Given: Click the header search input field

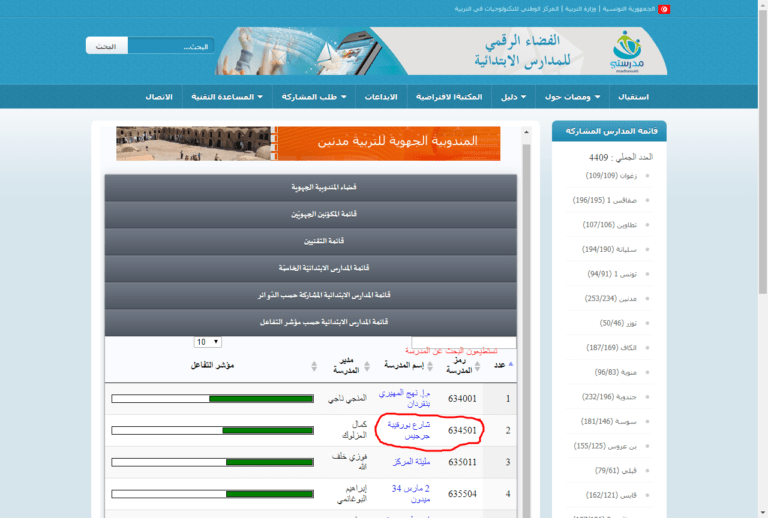Looking at the screenshot, I should (157, 46).
